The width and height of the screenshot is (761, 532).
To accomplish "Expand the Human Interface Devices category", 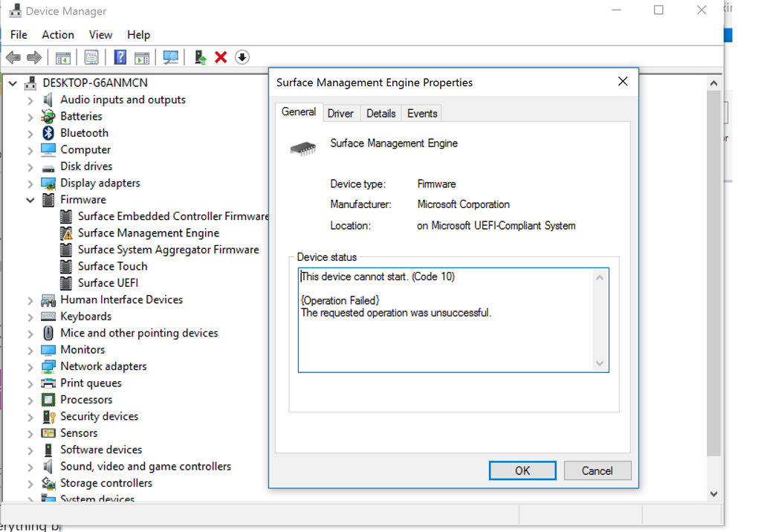I will [30, 300].
